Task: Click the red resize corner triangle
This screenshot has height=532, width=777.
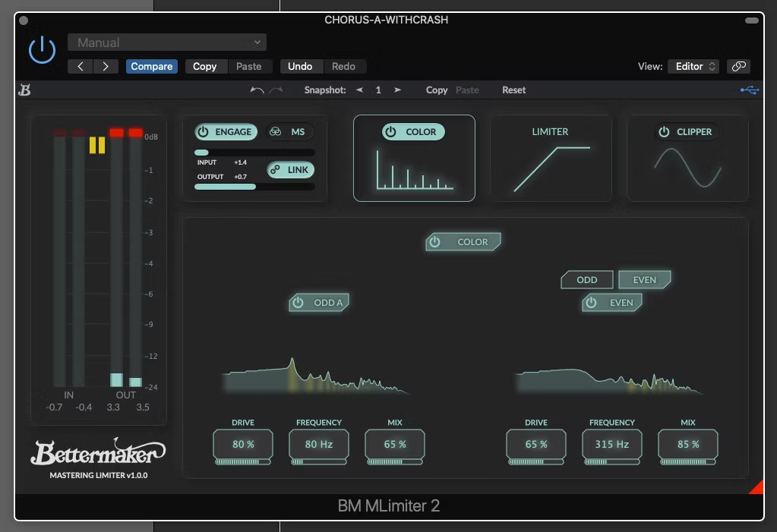Action: (x=757, y=487)
